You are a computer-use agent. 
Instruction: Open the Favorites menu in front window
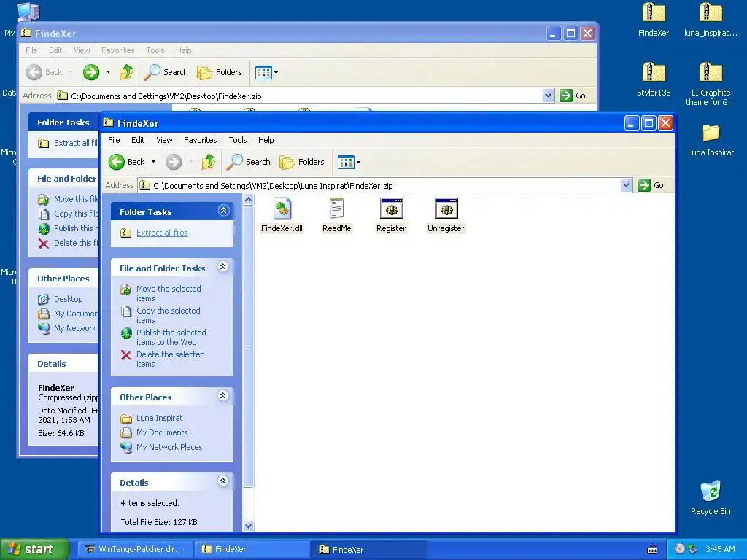tap(200, 140)
